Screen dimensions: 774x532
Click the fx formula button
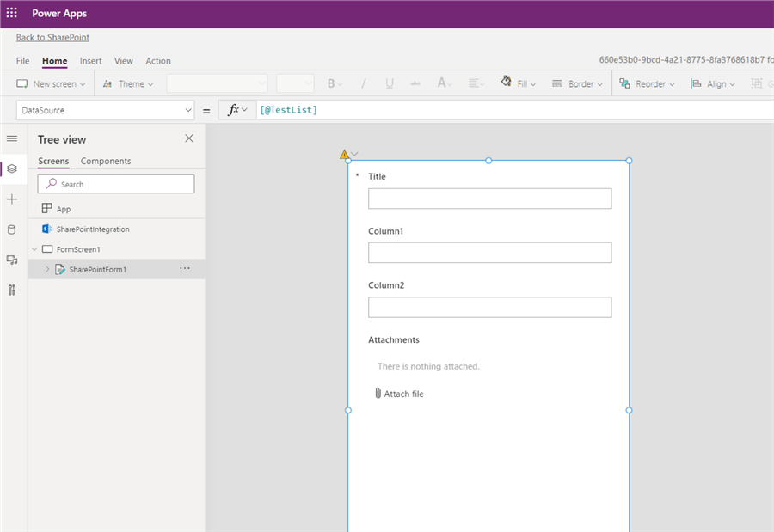tap(237, 109)
